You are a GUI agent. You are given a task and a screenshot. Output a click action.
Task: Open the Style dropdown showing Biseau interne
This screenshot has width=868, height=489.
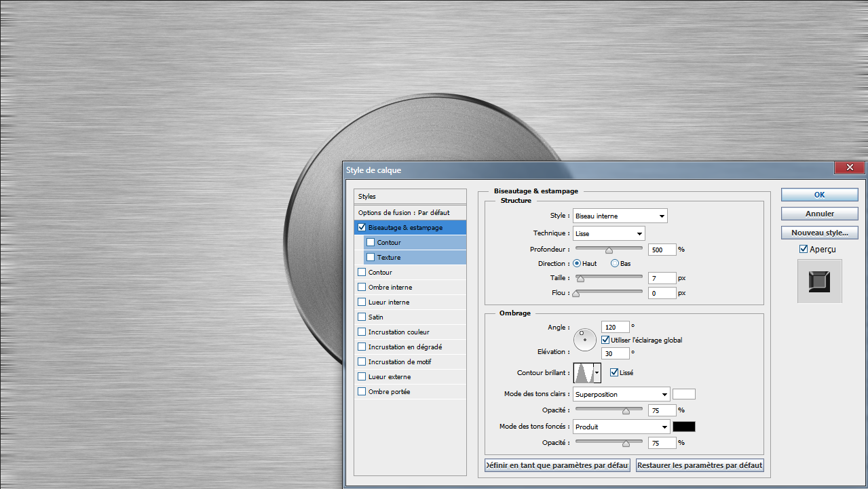tap(620, 216)
